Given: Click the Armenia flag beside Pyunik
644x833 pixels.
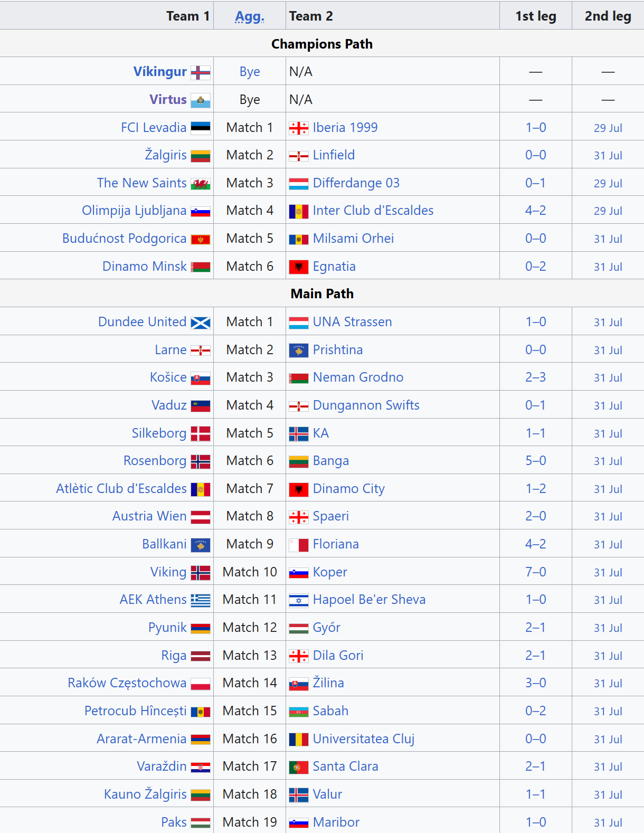Looking at the screenshot, I should click(x=201, y=628).
